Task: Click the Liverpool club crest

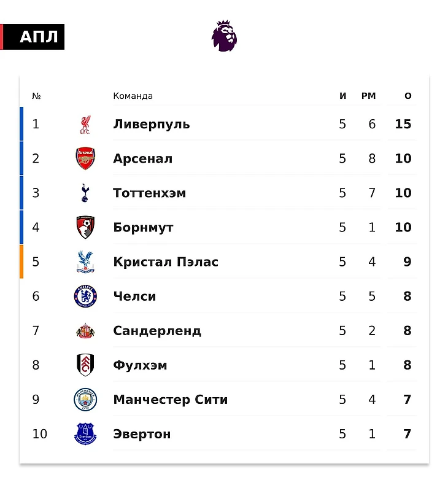Action: point(85,125)
